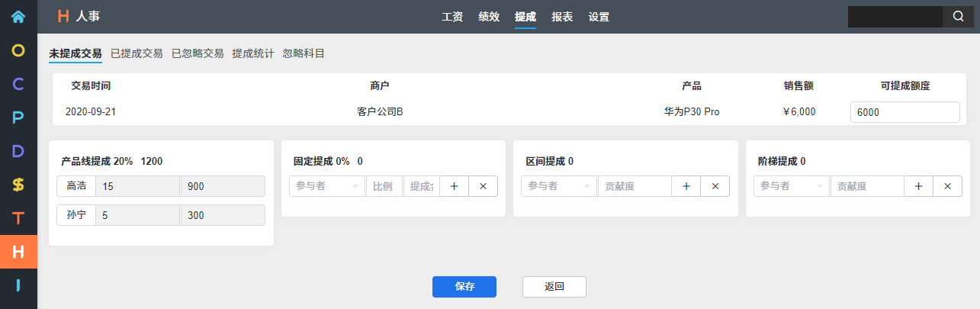Click 贡献度 field under 区间提成
This screenshot has width=980, height=309.
pos(634,186)
